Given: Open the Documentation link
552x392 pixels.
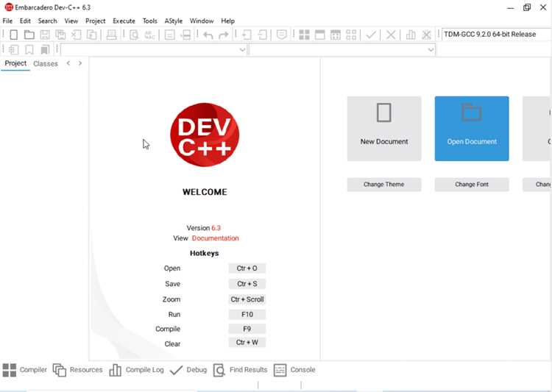Looking at the screenshot, I should click(215, 238).
